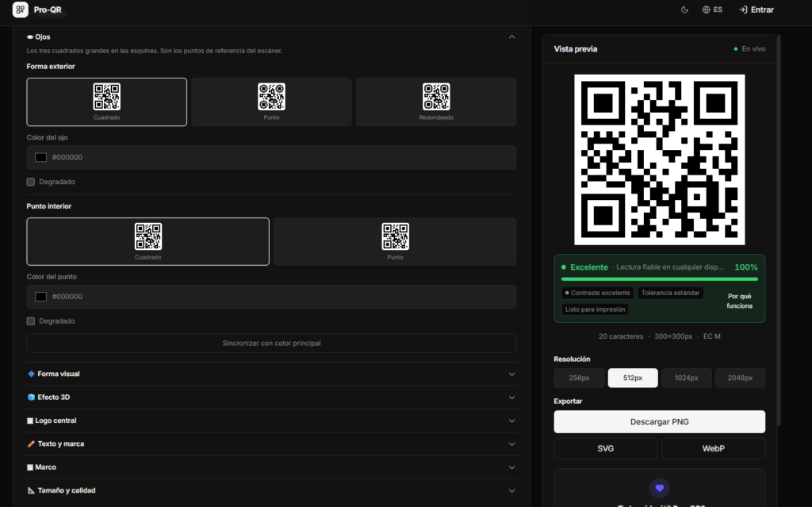Click Sincronizar con color principal
The width and height of the screenshot is (812, 507).
click(271, 344)
